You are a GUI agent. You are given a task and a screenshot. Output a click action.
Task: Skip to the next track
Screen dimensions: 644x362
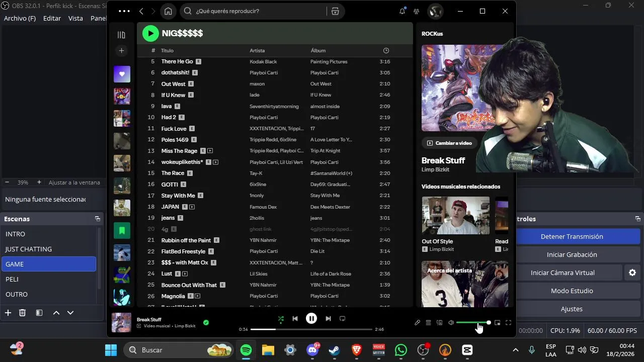[328, 318]
